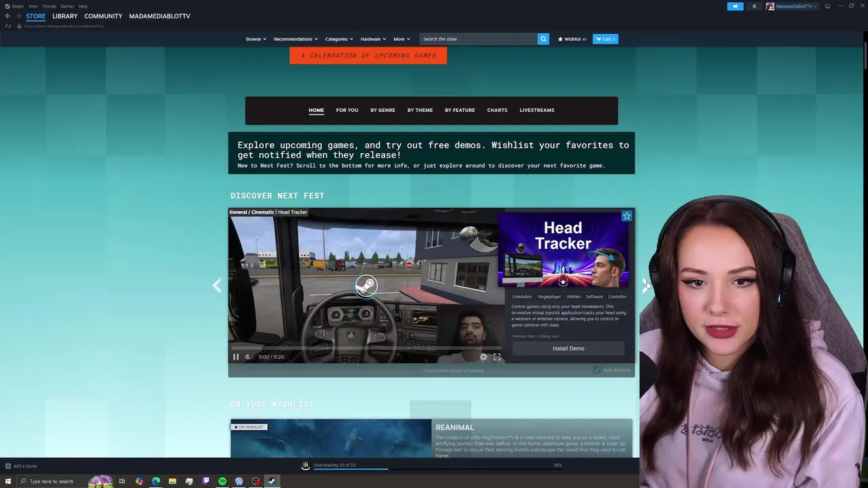Enter fullscreen on the trailer video

(x=497, y=357)
